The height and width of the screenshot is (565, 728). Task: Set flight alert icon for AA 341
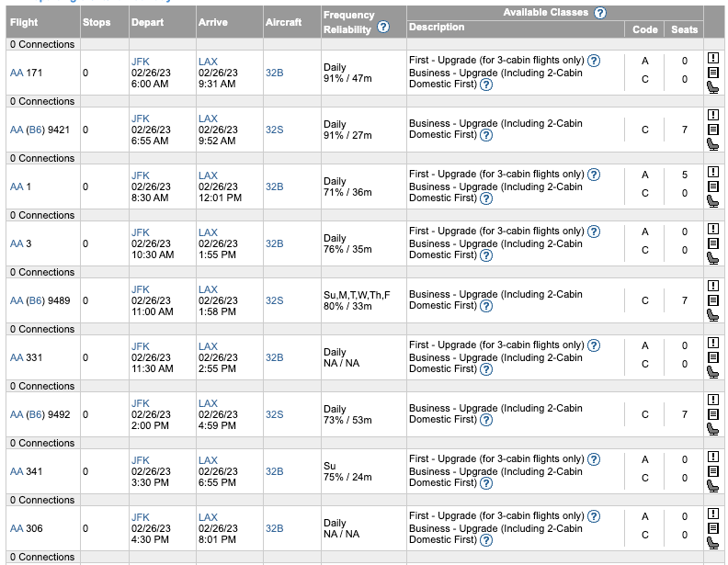tap(713, 457)
